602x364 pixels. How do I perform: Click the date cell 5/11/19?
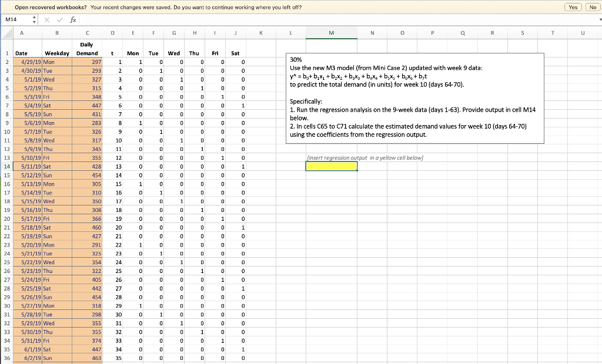[27, 167]
